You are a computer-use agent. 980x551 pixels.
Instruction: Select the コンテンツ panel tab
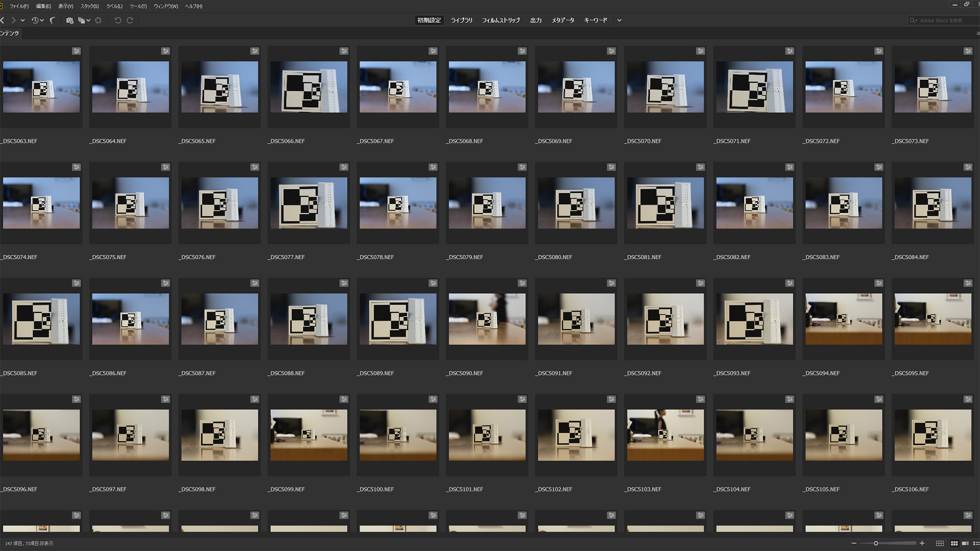click(10, 33)
